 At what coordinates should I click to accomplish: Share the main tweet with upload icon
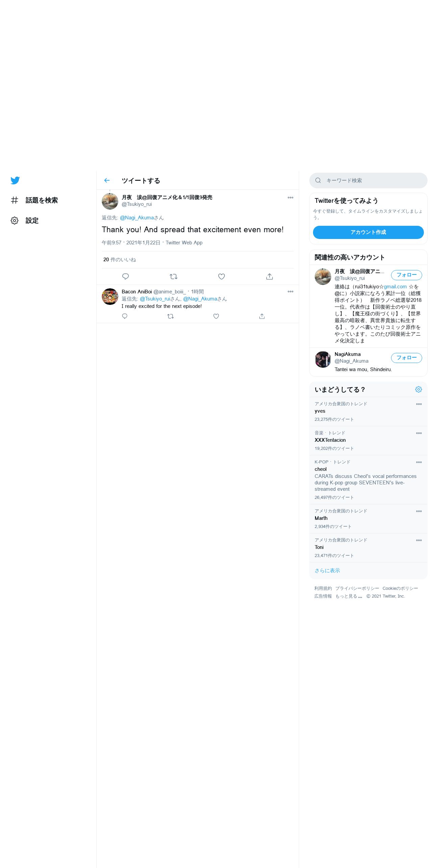269,276
